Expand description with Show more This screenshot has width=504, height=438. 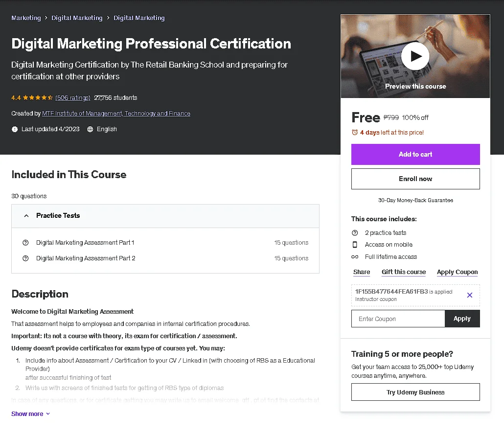30,414
